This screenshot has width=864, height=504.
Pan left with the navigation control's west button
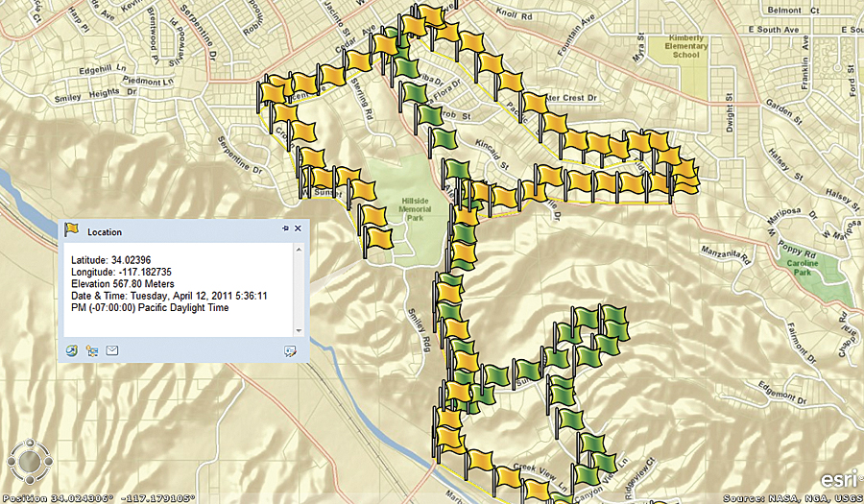[x=13, y=463]
